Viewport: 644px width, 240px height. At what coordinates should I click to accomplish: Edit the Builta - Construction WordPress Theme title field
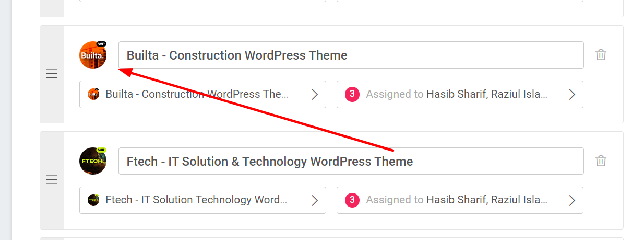point(351,55)
